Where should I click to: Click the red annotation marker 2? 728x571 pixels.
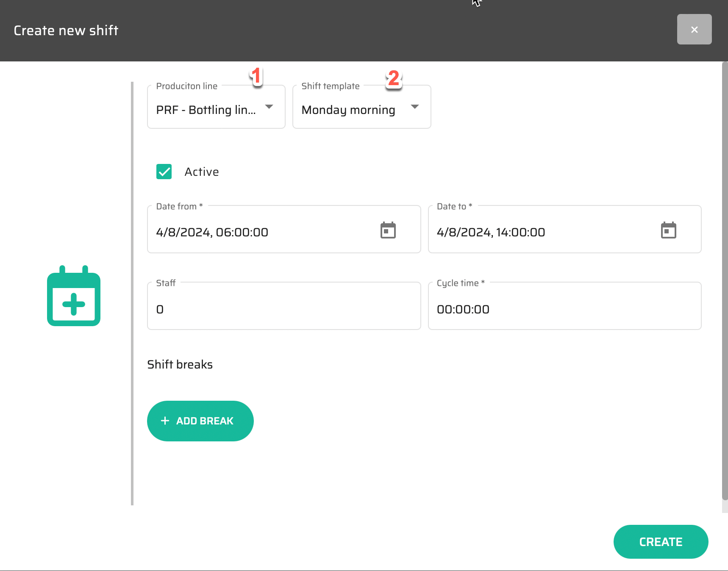[x=394, y=78]
